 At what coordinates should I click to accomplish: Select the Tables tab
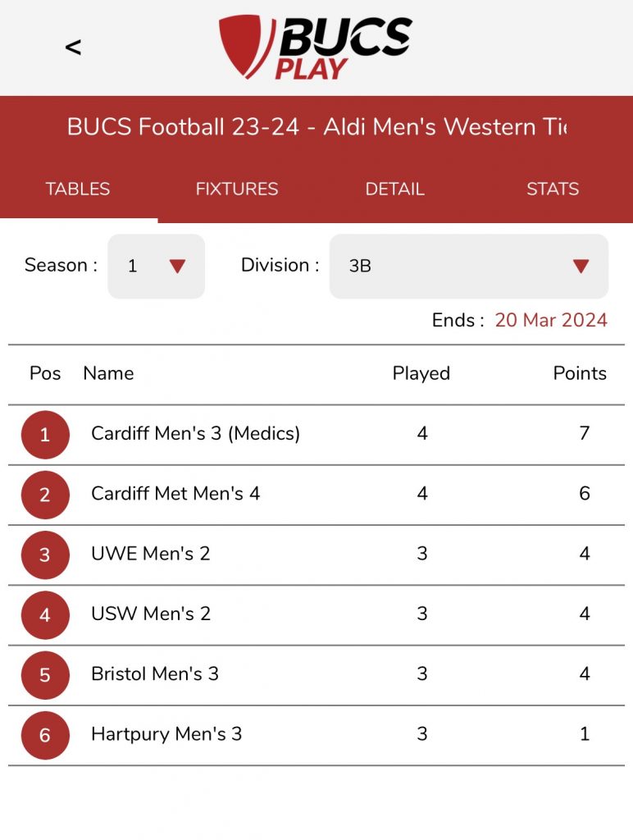click(x=78, y=189)
